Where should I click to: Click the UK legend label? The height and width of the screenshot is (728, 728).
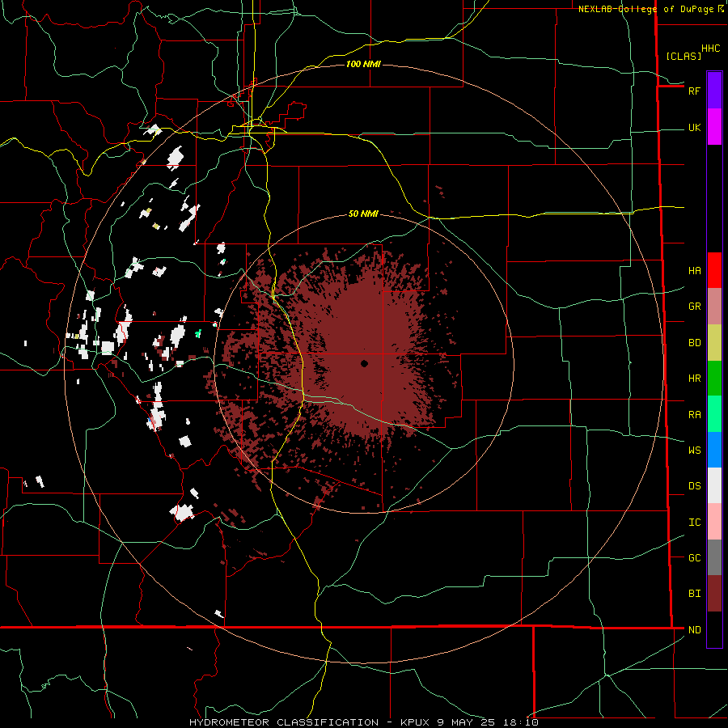click(x=694, y=128)
